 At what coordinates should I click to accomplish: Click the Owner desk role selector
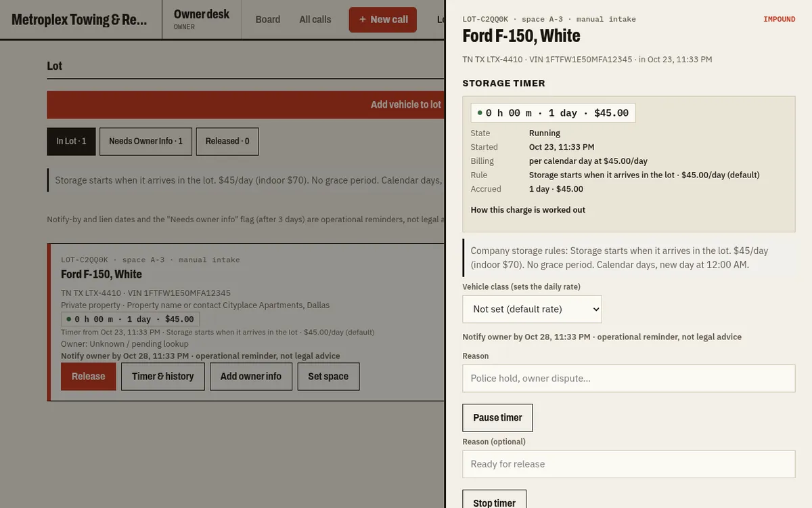click(202, 20)
